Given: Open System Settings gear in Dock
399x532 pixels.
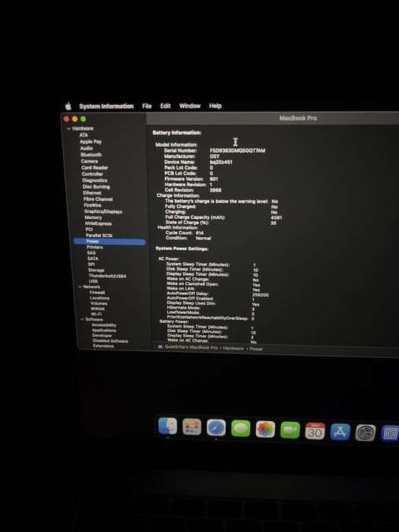Looking at the screenshot, I should click(366, 432).
